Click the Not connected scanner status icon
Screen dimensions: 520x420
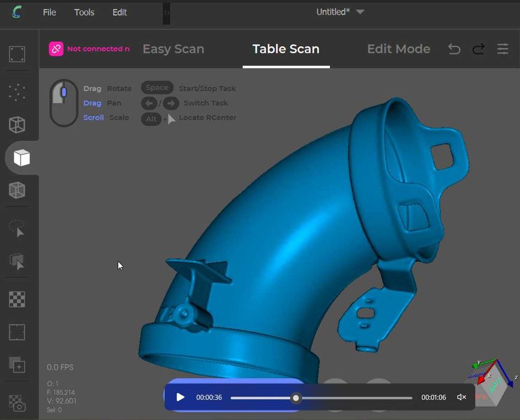(x=56, y=49)
